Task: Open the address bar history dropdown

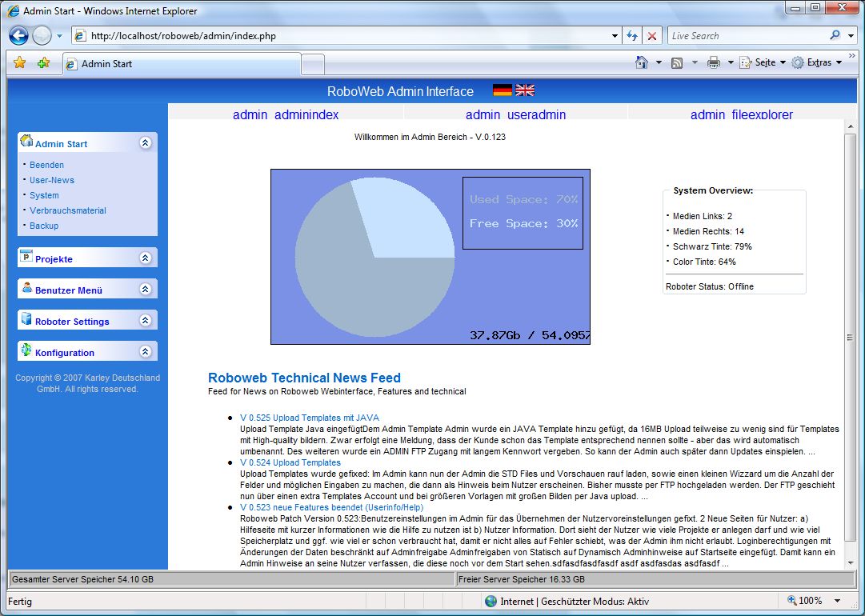Action: coord(615,36)
